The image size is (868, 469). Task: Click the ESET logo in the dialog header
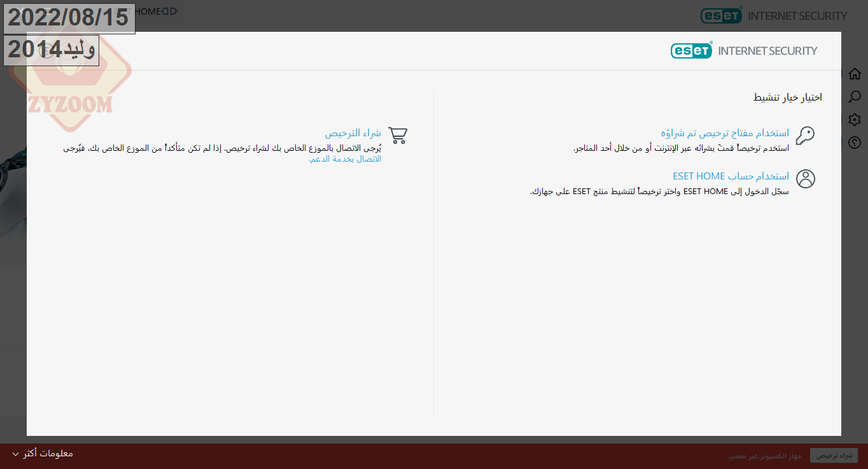tap(691, 51)
